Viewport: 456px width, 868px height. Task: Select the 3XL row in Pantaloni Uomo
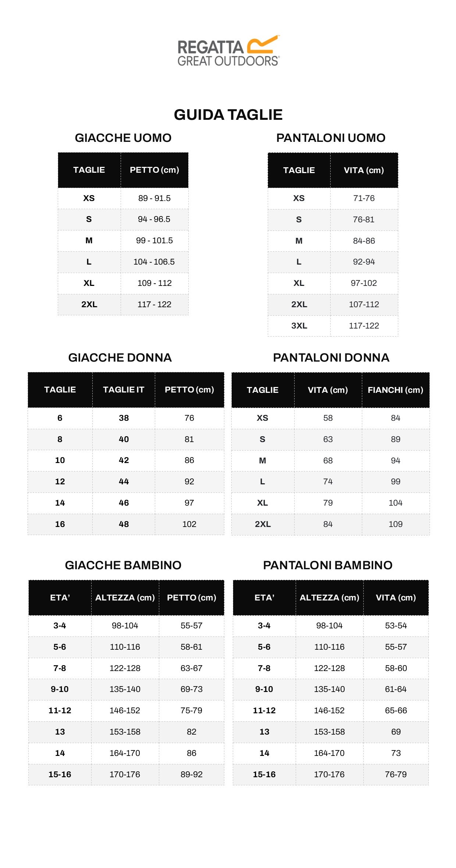[299, 326]
